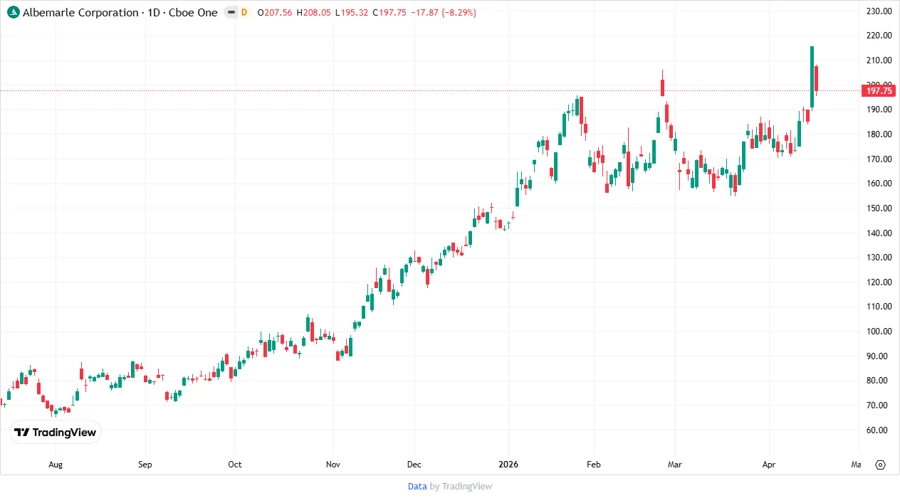Click the orange D delayed-data indicator
The height and width of the screenshot is (498, 900).
pyautogui.click(x=244, y=12)
